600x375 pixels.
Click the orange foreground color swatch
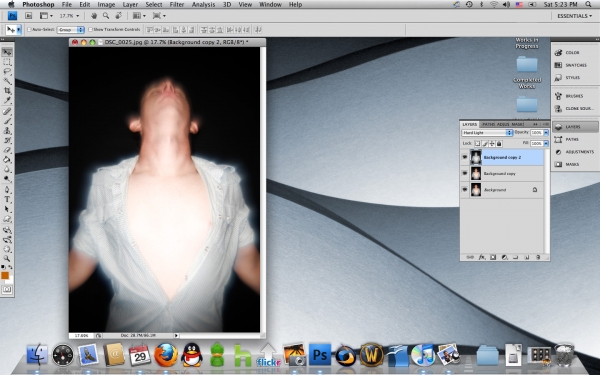(x=5, y=275)
